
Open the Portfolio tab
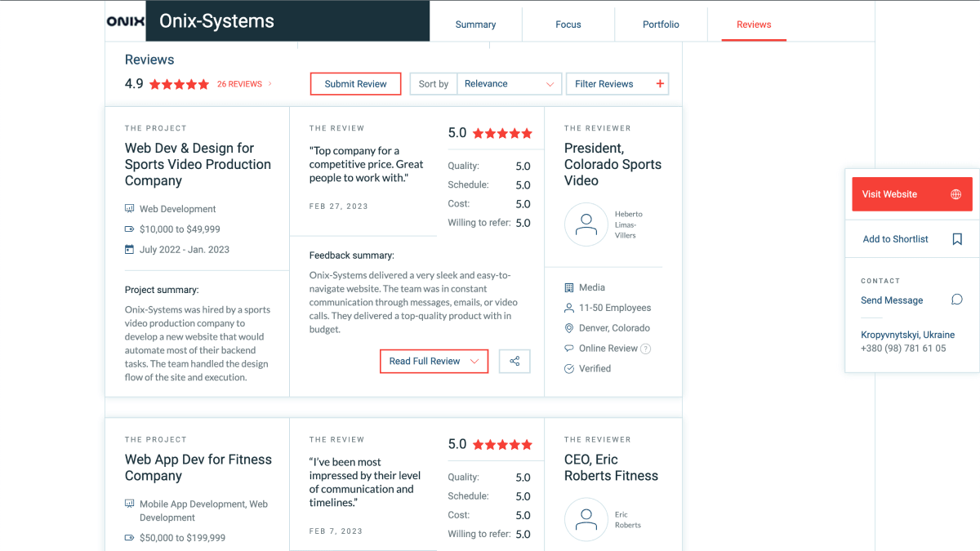(661, 24)
